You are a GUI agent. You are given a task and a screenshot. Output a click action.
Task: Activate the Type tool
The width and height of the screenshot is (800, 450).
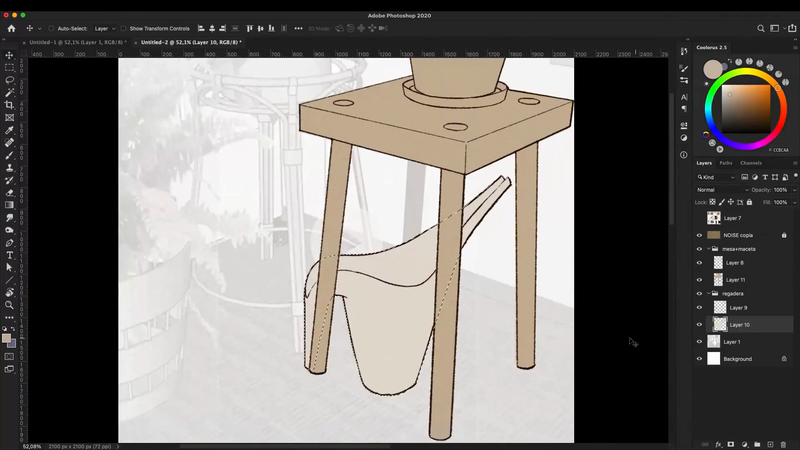point(10,255)
